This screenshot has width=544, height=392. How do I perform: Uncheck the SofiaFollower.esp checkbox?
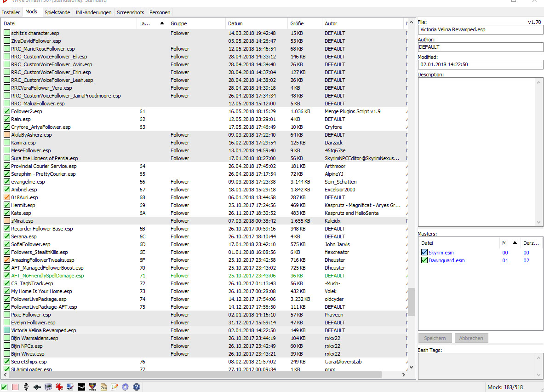[x=7, y=244]
